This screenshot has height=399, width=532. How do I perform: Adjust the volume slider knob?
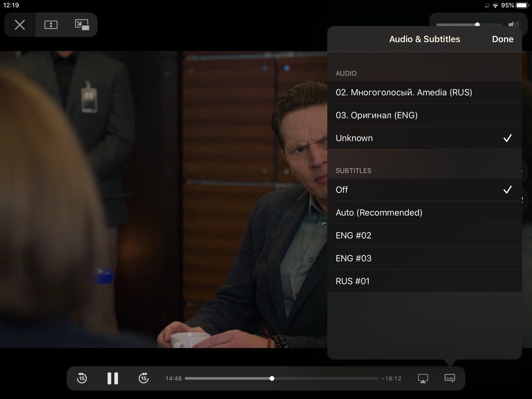[477, 25]
